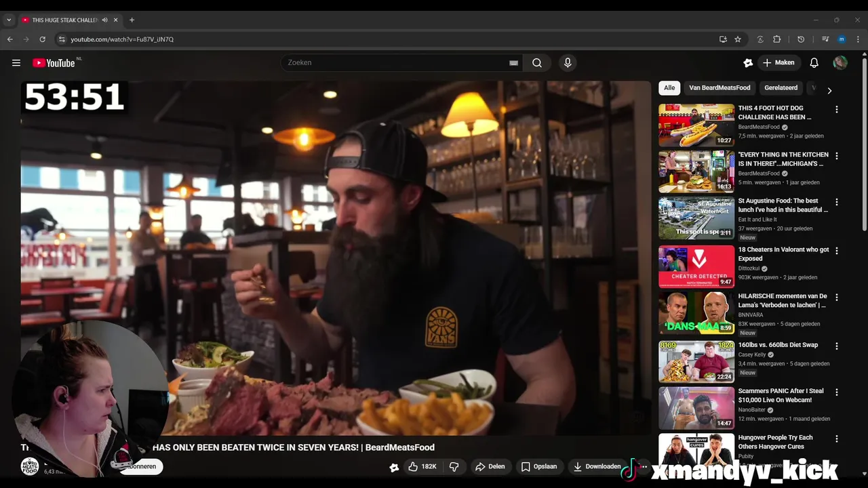Open a new browser tab
The height and width of the screenshot is (488, 868).
click(x=132, y=20)
